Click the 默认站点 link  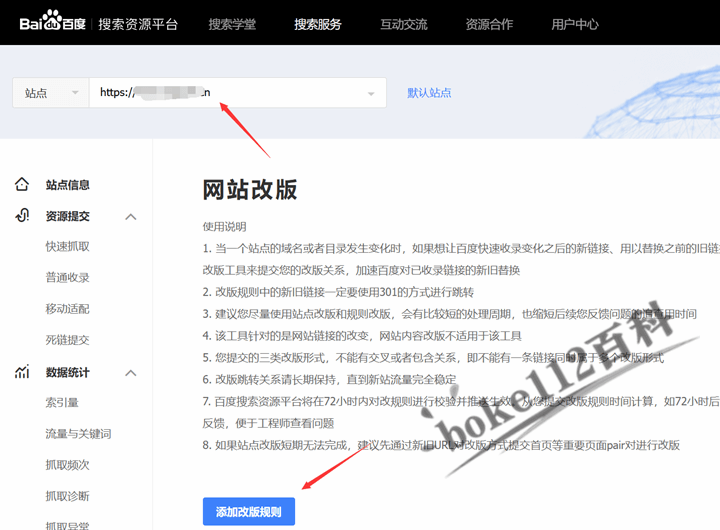pos(429,93)
